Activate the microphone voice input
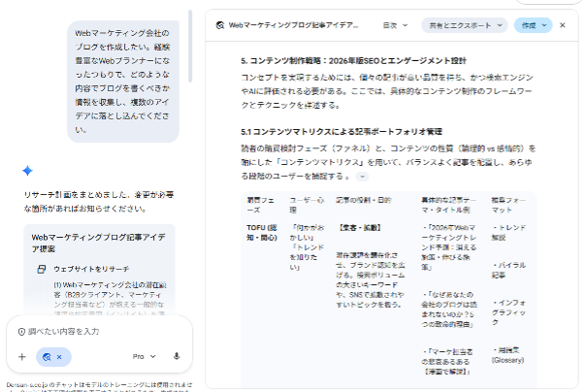The image size is (586, 392). pos(176,356)
